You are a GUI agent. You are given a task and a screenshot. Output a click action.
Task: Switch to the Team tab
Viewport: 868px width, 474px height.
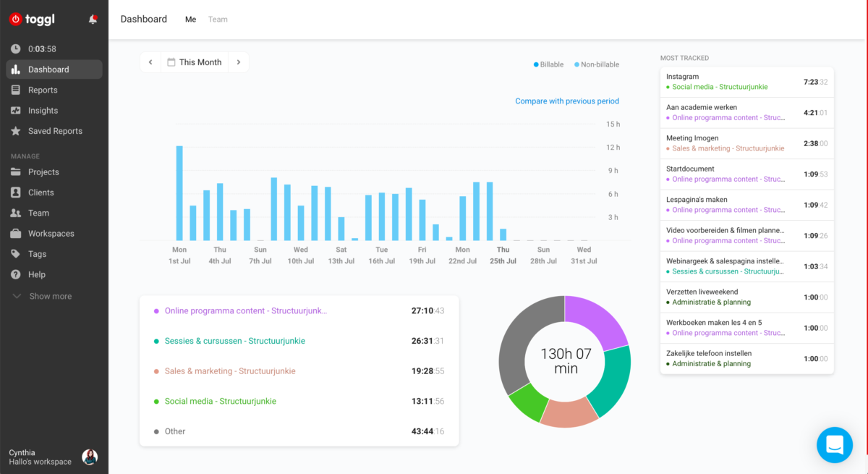click(x=218, y=20)
